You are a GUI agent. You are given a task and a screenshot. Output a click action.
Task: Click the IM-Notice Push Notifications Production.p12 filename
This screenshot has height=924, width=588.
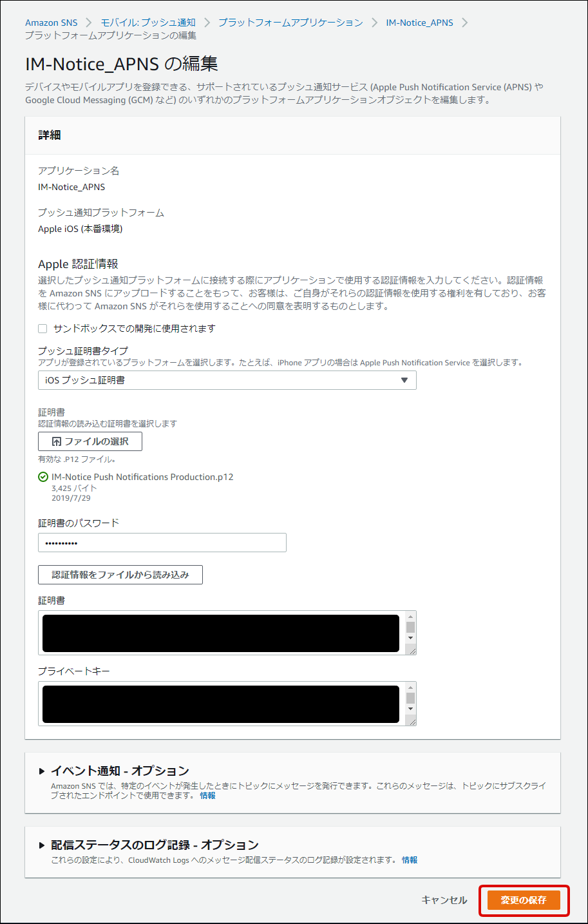[142, 477]
